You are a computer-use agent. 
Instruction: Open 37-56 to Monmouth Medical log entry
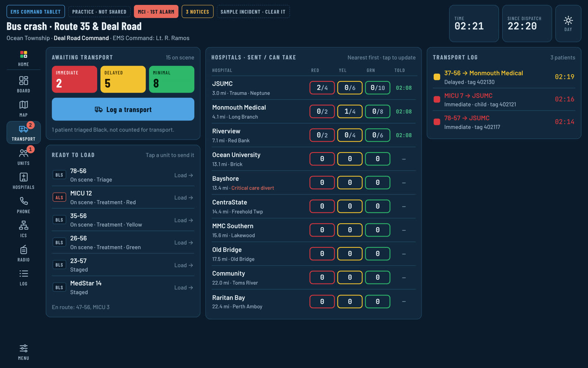pos(504,77)
